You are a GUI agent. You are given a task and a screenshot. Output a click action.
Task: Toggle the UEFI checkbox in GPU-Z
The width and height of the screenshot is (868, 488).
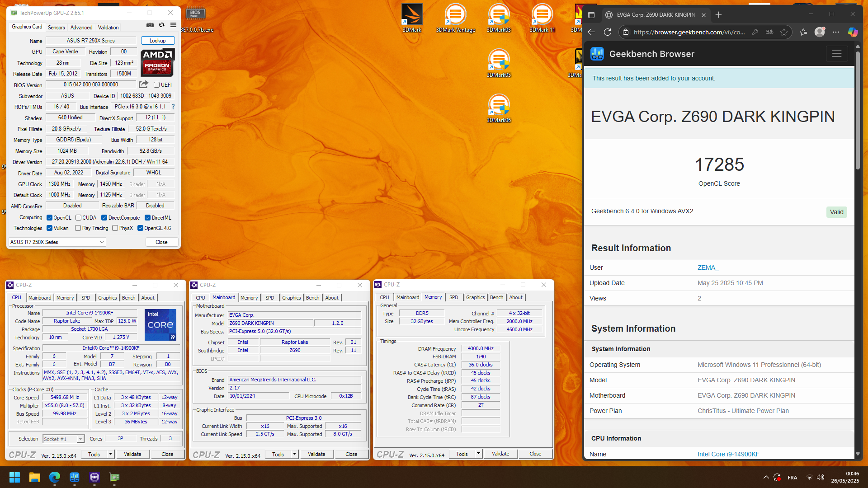(x=156, y=84)
